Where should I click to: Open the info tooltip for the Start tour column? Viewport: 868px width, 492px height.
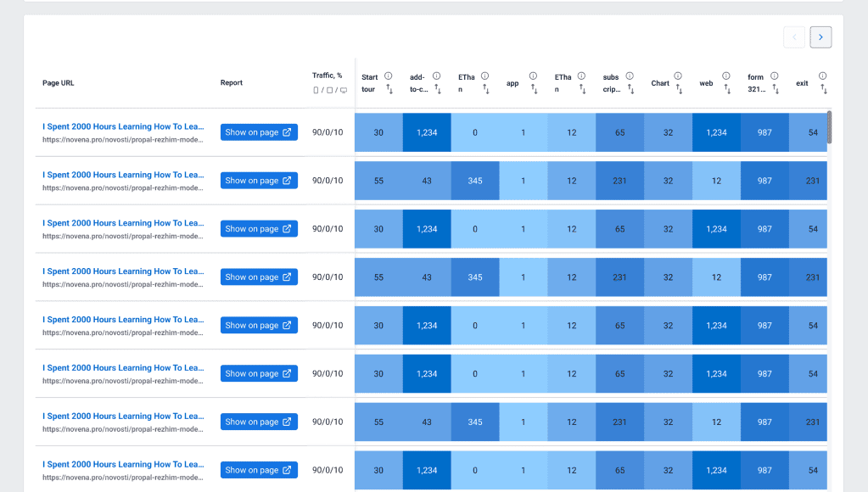tap(388, 75)
